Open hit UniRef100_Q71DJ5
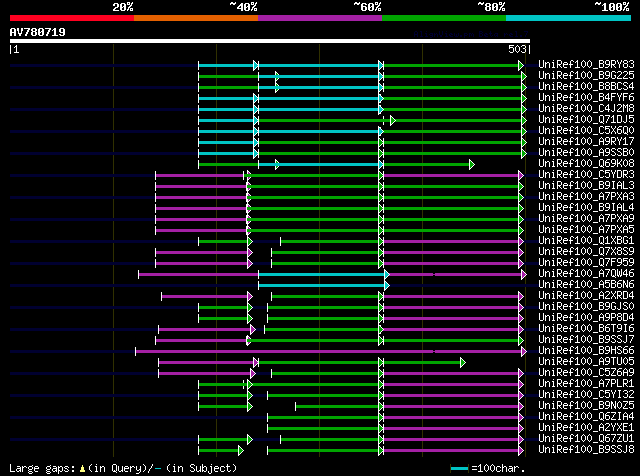 coord(586,120)
